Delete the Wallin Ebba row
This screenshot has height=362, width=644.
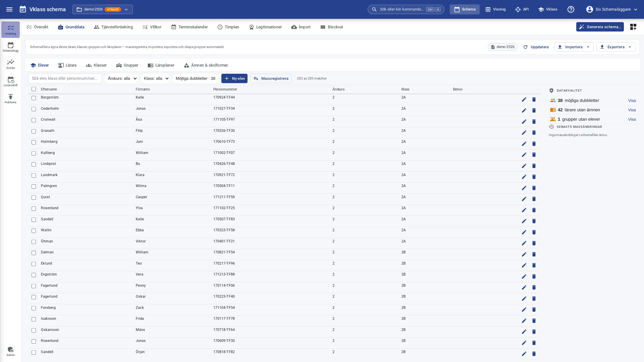coord(534,232)
